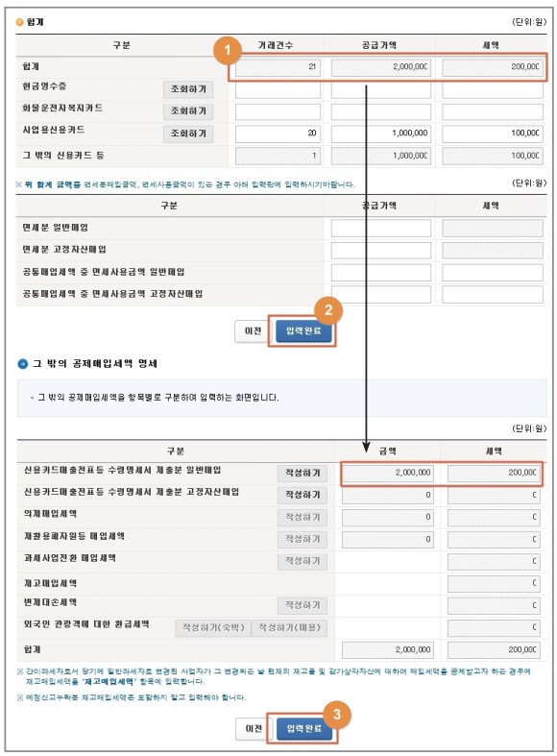This screenshot has width=557, height=756.
Task: Focus 공통매입세액 면세사용금액 고정자산매입 공급가액 input
Action: [x=381, y=294]
